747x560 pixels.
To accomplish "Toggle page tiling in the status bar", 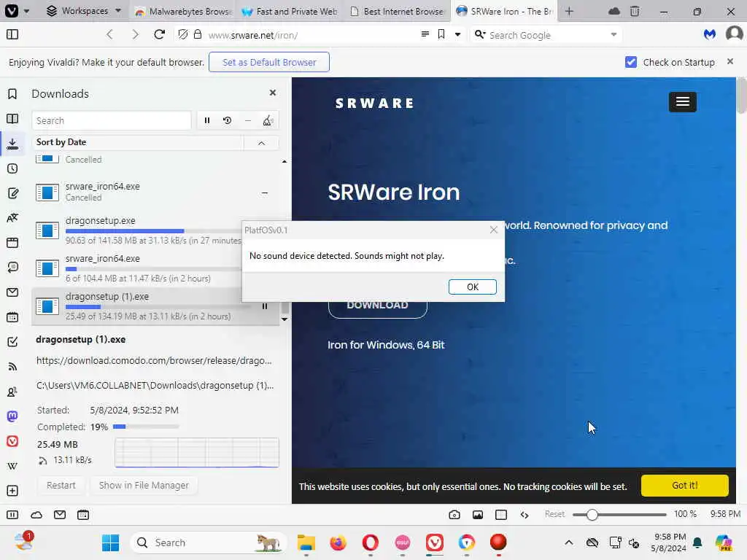I will click(500, 515).
